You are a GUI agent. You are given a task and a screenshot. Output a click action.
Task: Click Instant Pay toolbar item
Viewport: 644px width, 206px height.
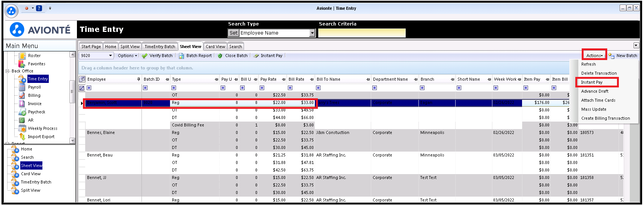[268, 56]
